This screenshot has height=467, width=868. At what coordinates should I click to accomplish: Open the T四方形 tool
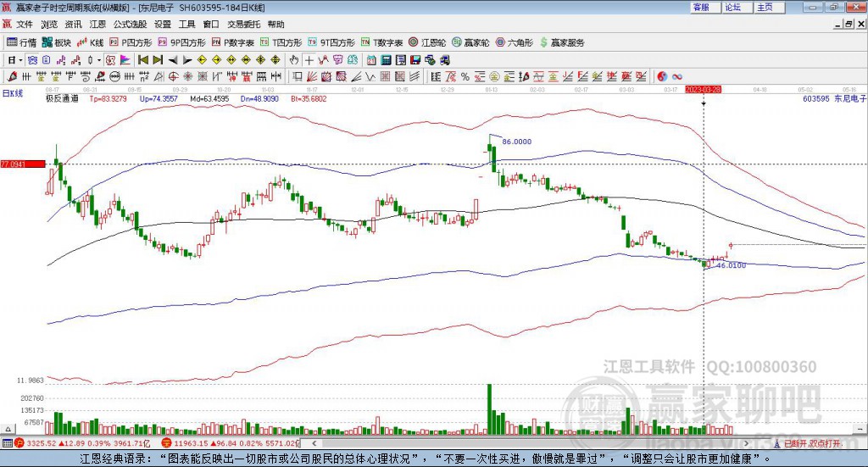pos(281,42)
